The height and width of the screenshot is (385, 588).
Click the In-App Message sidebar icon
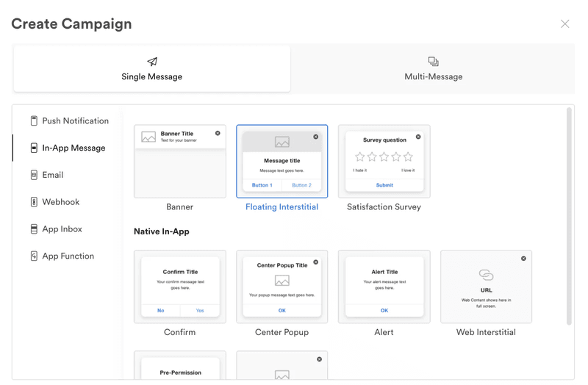(x=34, y=148)
